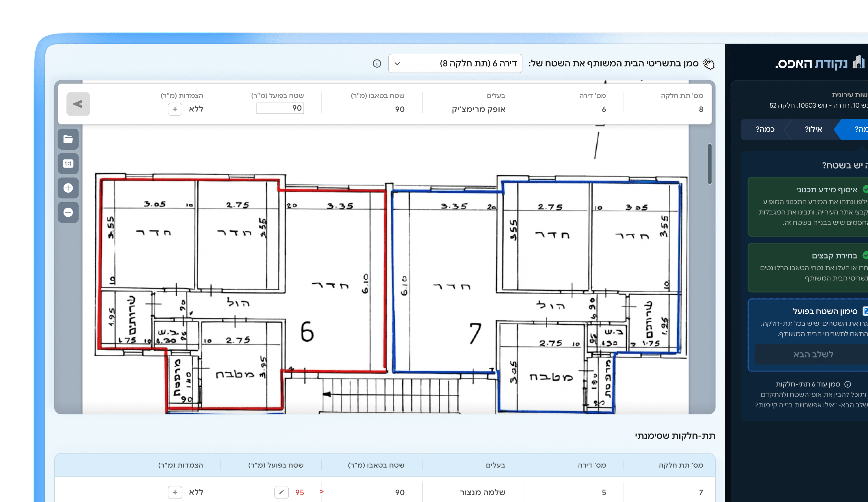Viewport: 868px width, 502px height.
Task: Zoom out with the minus magnifier button
Action: pyautogui.click(x=68, y=212)
